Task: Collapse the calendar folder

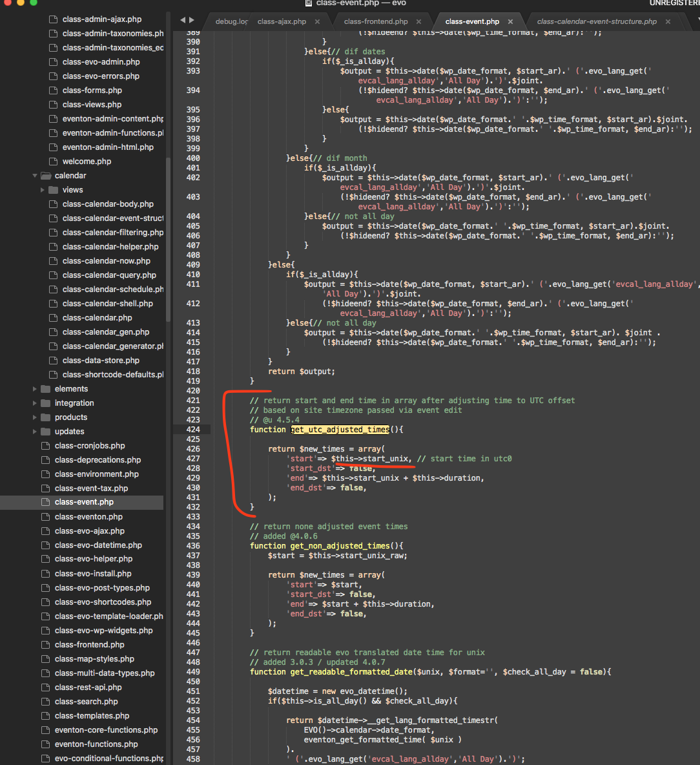Action: [x=35, y=176]
